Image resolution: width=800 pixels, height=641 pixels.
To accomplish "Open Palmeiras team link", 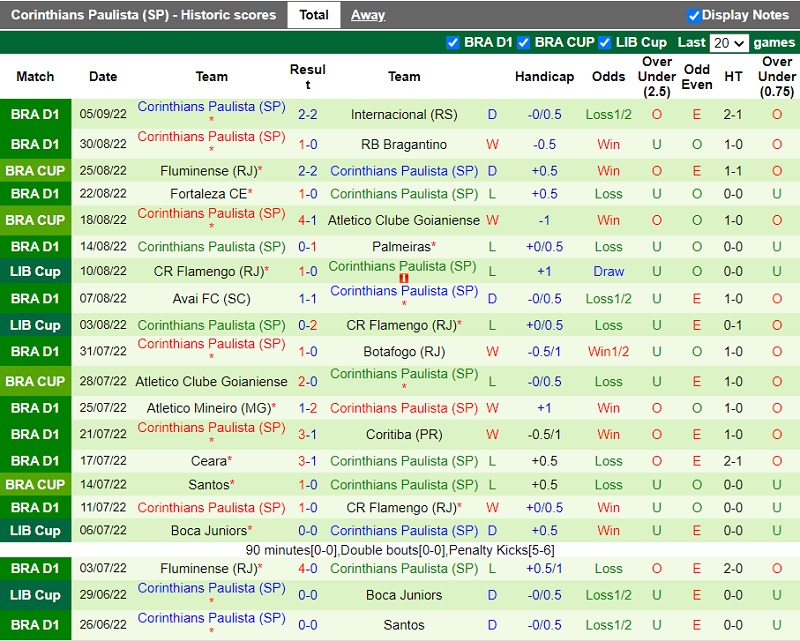I will [x=402, y=246].
